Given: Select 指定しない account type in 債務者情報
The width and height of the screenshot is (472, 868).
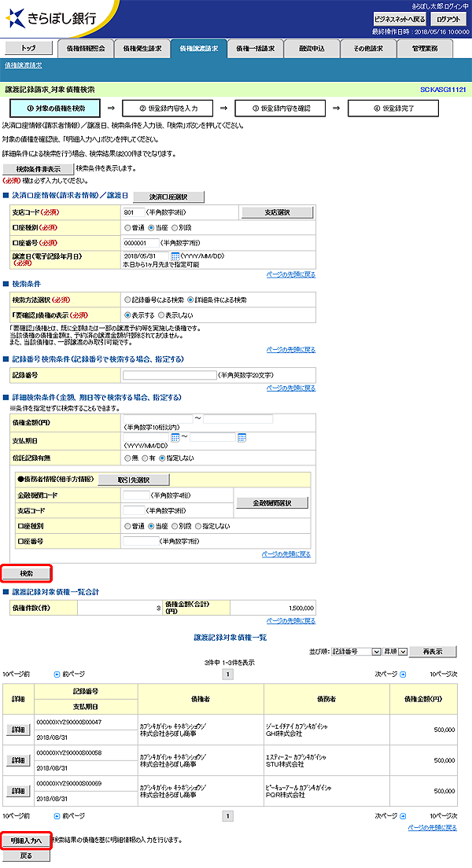Looking at the screenshot, I should (x=198, y=526).
